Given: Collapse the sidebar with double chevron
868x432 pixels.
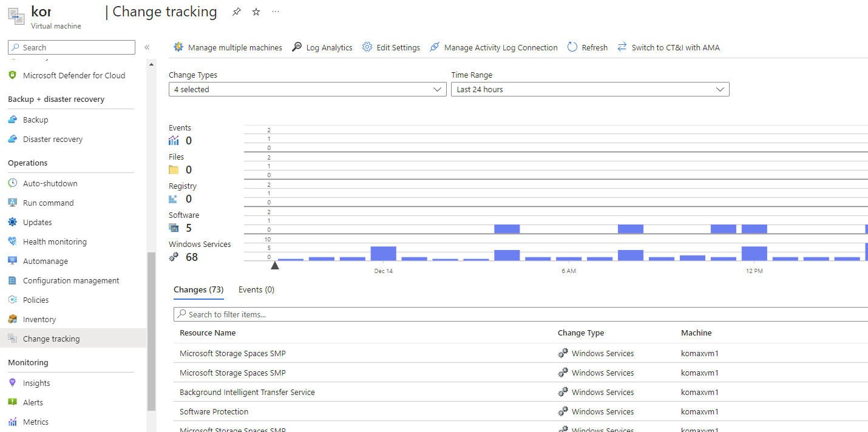Looking at the screenshot, I should pyautogui.click(x=147, y=47).
